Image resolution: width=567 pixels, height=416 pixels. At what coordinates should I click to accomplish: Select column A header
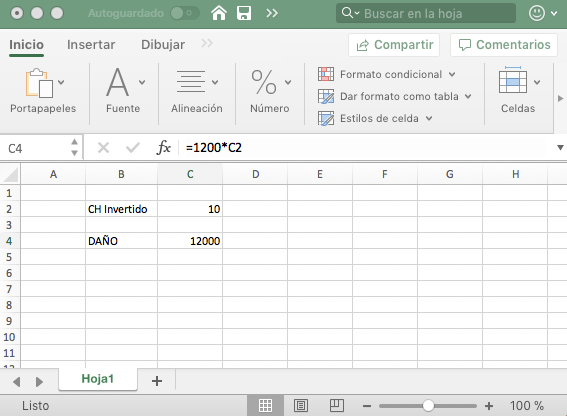(x=53, y=174)
